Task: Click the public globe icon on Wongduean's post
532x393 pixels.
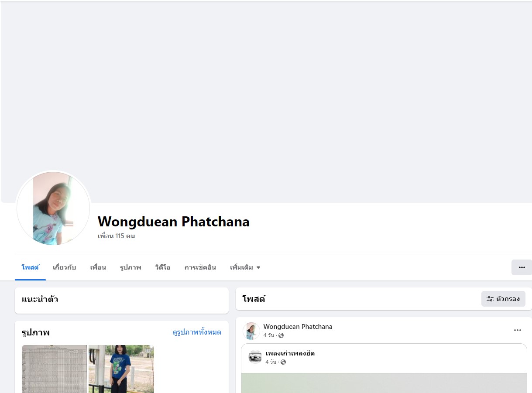Action: [x=281, y=335]
